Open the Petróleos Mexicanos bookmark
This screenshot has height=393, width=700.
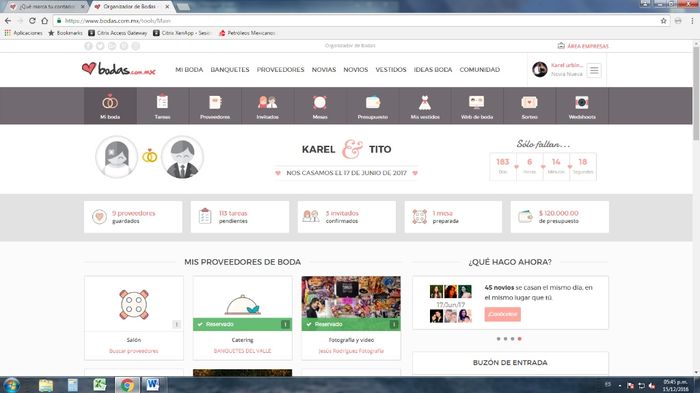(x=247, y=33)
